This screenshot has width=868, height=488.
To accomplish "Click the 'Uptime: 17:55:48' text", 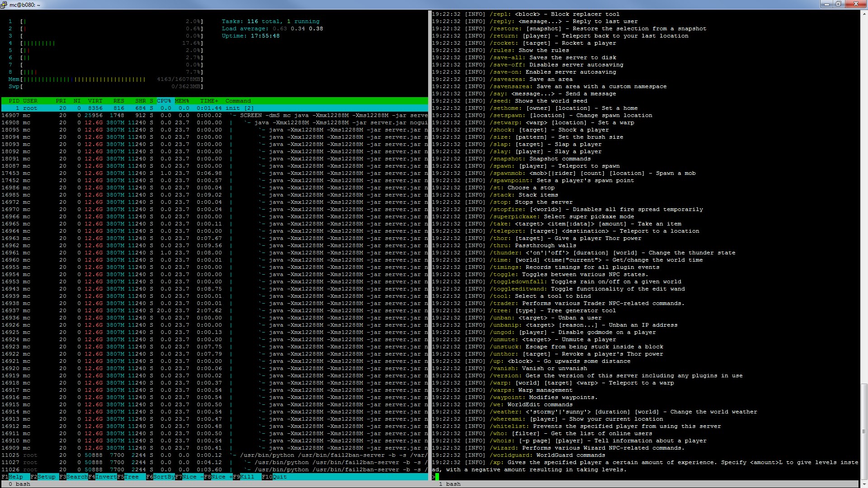I will [x=250, y=36].
